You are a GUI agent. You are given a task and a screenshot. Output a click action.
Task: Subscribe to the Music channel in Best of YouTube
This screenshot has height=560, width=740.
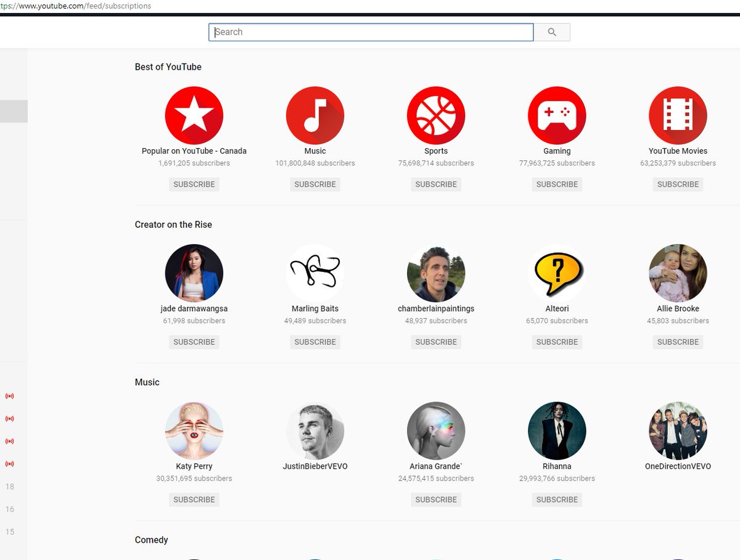point(315,184)
